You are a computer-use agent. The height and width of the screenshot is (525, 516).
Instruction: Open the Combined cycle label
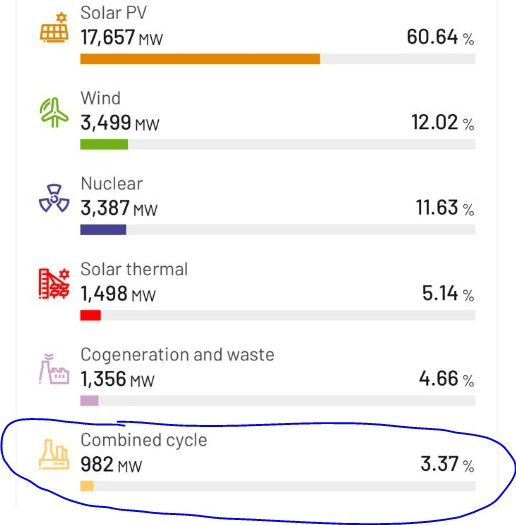[x=144, y=440]
